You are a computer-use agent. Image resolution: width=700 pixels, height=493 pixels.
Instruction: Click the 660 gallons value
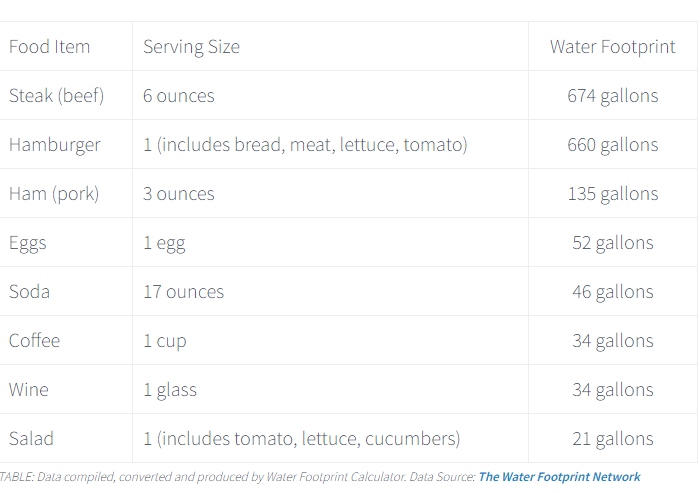612,145
